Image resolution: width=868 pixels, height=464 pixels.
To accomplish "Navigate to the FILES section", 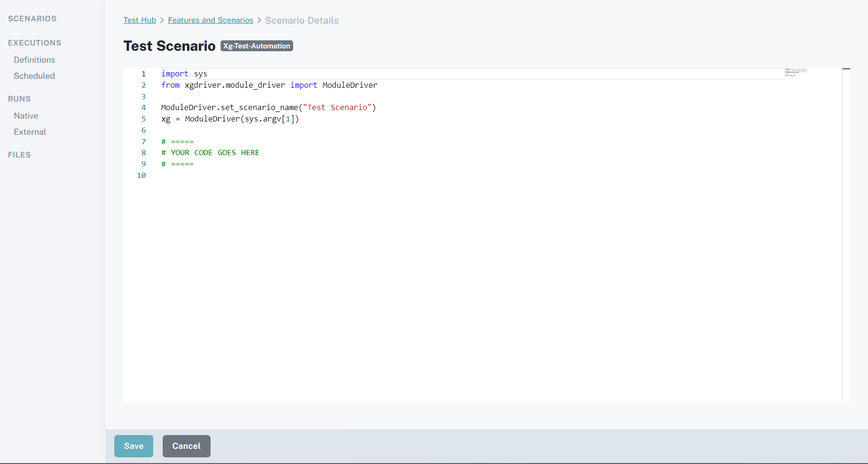I will 19,155.
